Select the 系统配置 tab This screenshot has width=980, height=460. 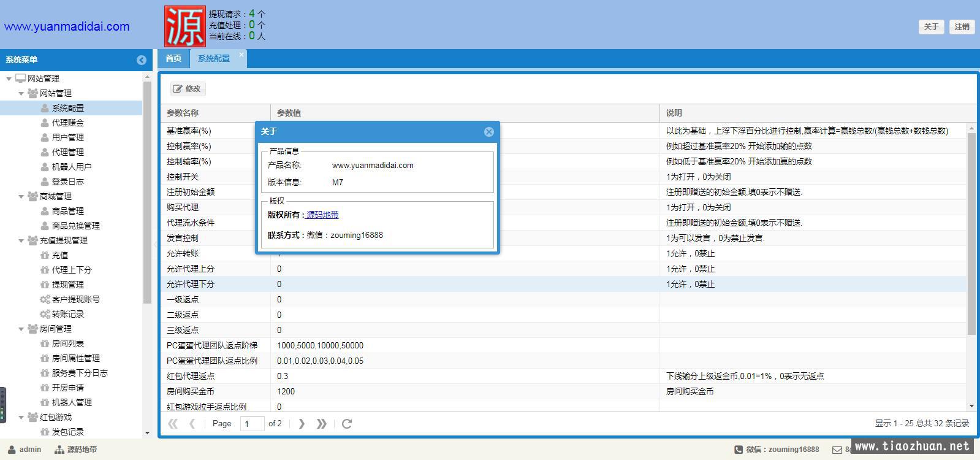pos(214,58)
